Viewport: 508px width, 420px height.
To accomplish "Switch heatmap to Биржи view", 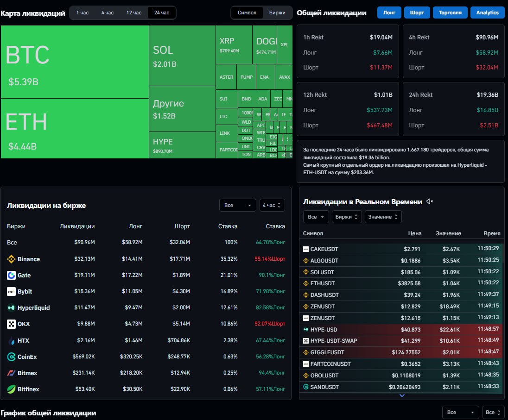I will 277,13.
